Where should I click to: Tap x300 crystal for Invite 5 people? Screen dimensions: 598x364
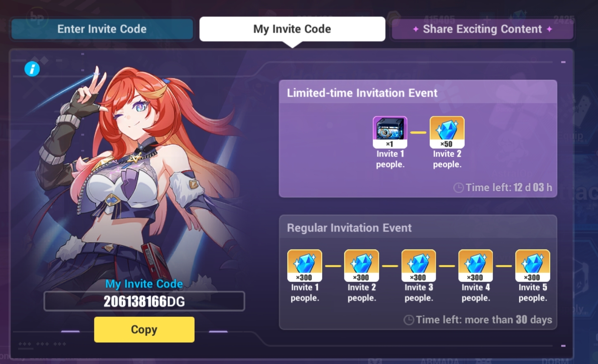[x=532, y=265]
